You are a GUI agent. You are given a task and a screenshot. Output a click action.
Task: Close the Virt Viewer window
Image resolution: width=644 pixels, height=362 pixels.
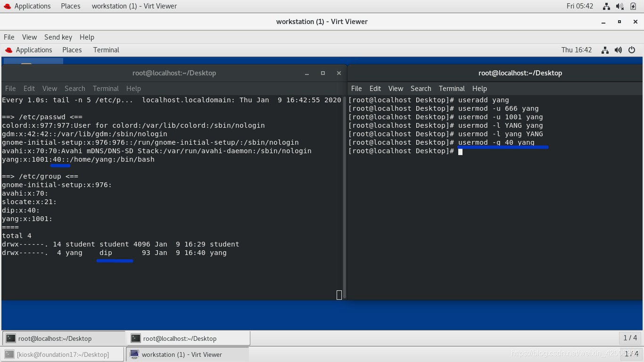[x=635, y=22]
